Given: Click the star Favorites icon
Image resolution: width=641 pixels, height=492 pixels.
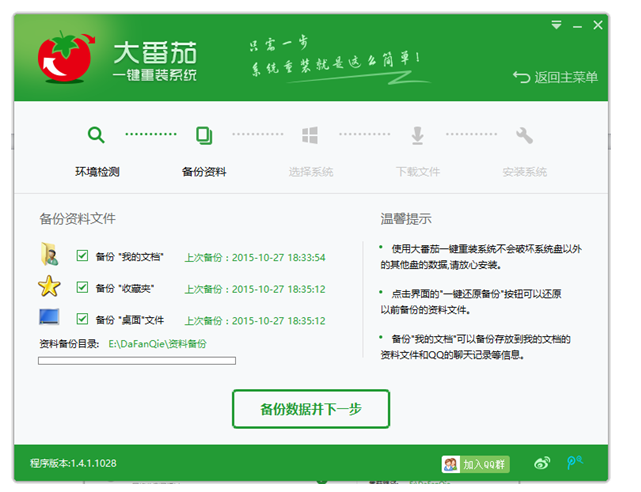Looking at the screenshot, I should pos(49,288).
